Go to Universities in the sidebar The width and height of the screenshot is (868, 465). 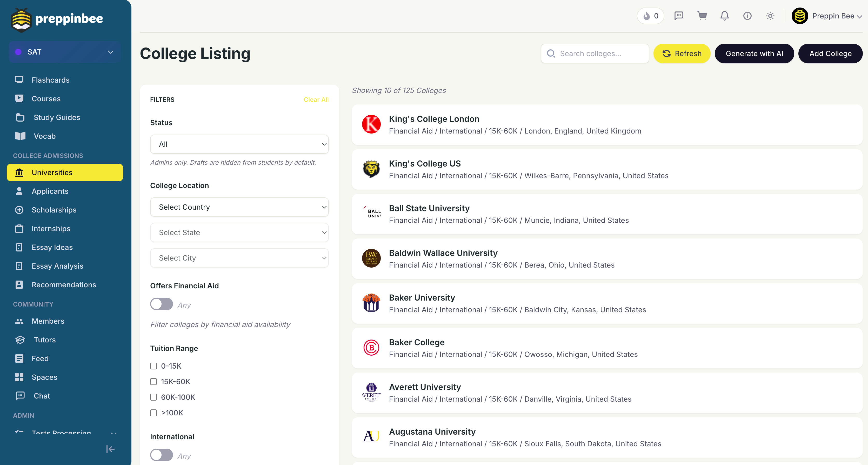[65, 172]
